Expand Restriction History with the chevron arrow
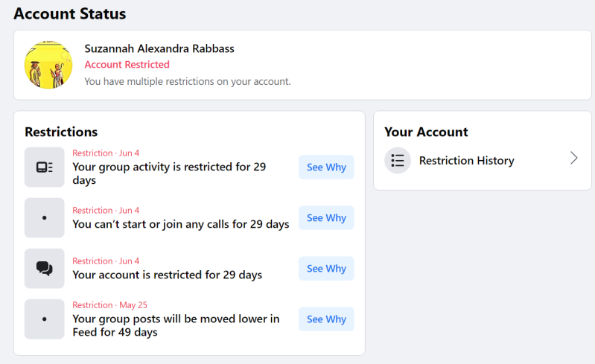The width and height of the screenshot is (595, 364). coord(573,158)
